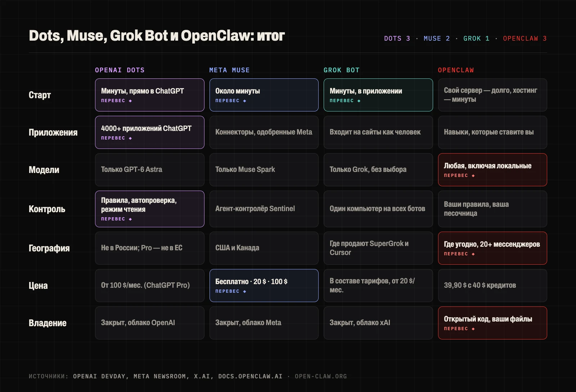Viewport: 576px width, 392px height.
Task: Select 'Агент-контролёр Sentinel' cell
Action: (264, 209)
